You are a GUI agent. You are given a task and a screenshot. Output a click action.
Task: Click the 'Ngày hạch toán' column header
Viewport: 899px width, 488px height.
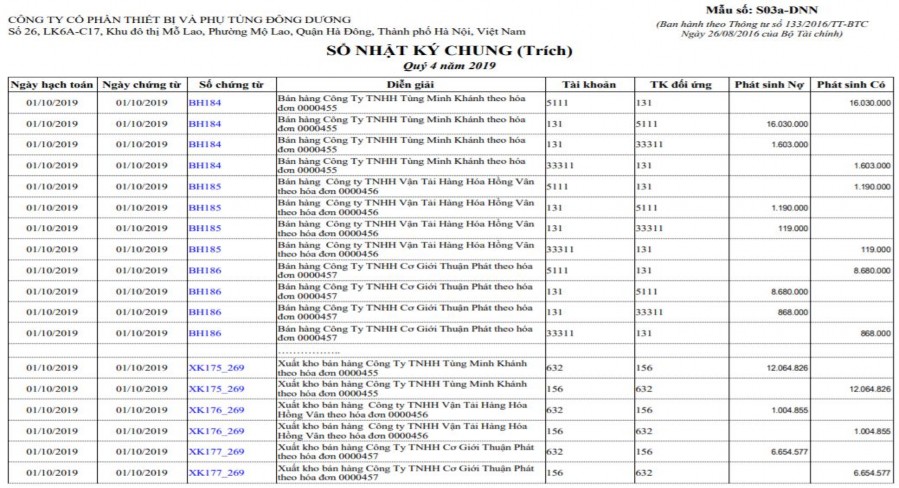click(x=51, y=85)
